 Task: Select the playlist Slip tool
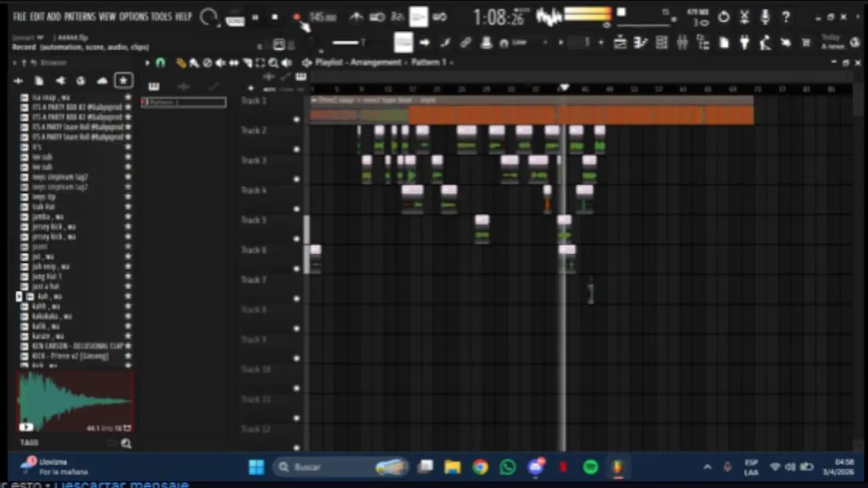click(234, 63)
